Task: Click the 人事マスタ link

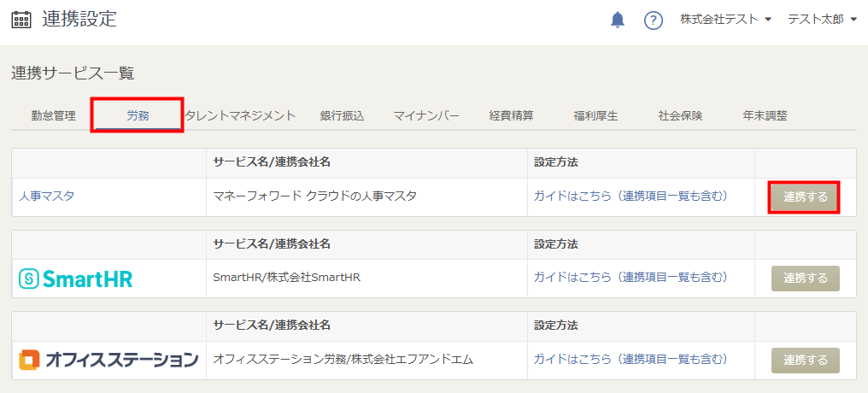Action: (46, 196)
